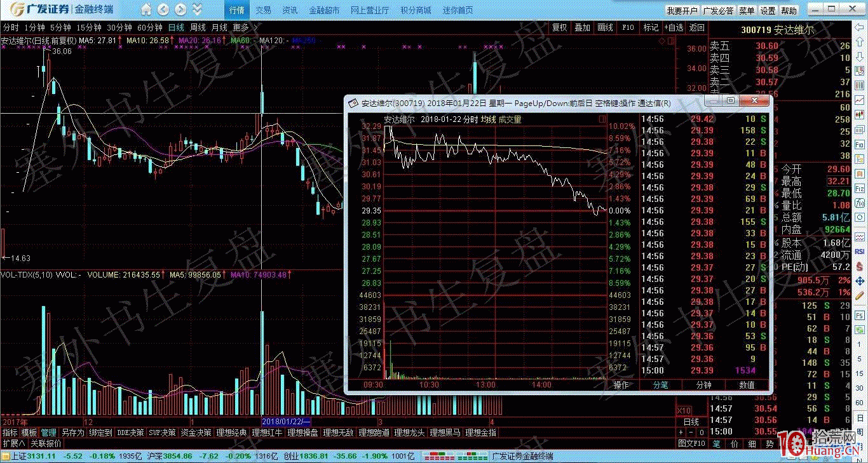Click the 返回 button

click(697, 28)
